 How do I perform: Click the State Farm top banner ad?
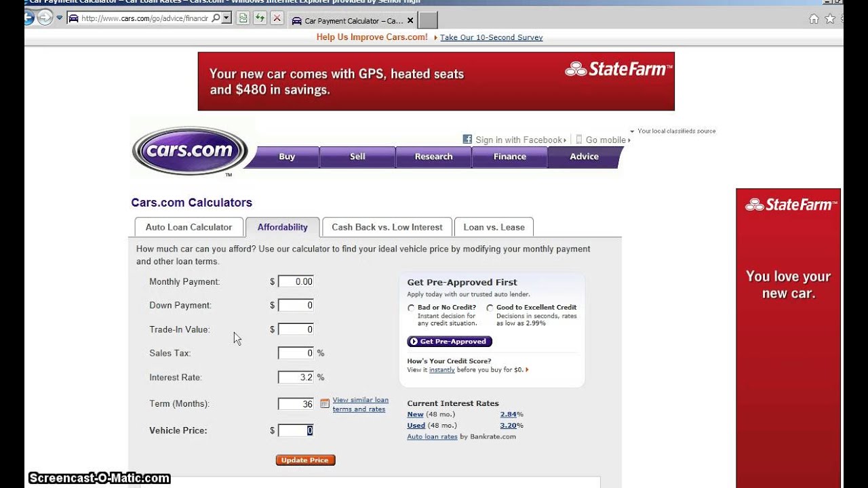coord(436,81)
